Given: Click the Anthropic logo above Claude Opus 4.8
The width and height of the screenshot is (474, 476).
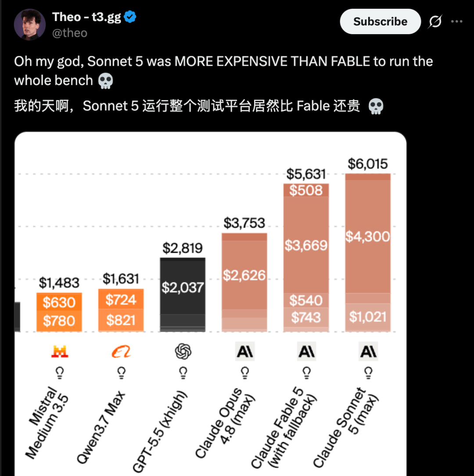Looking at the screenshot, I should [245, 351].
